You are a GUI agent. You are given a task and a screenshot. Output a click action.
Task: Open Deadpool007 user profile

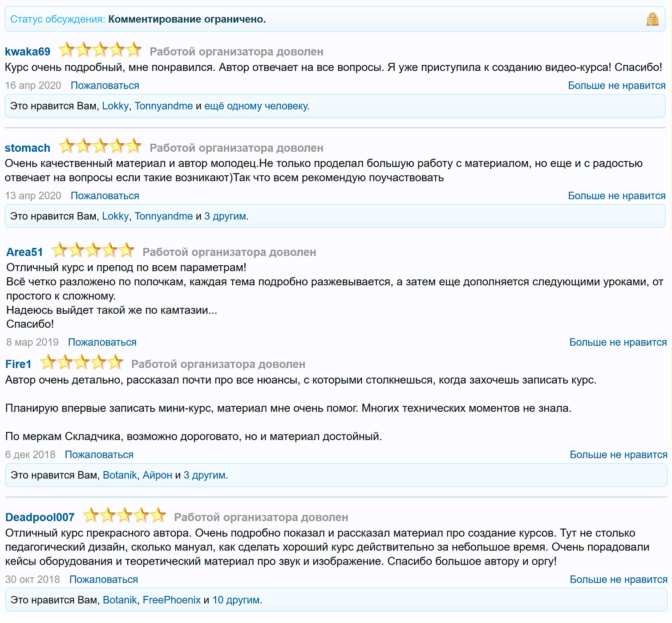click(x=40, y=517)
